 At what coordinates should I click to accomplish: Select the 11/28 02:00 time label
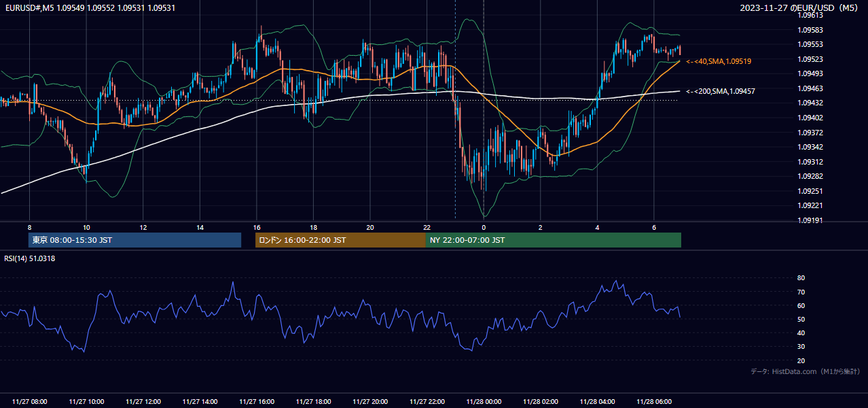coord(540,402)
